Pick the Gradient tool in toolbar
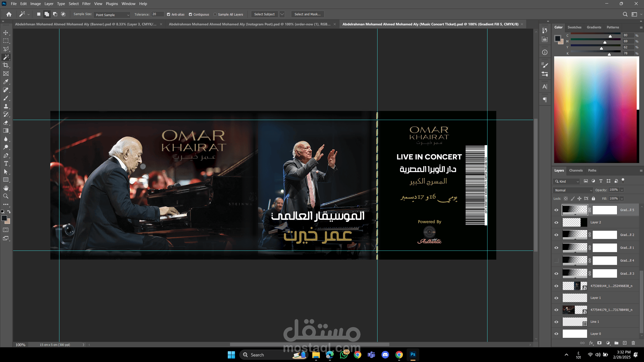Screen dimensions: 644x362 (x=6, y=131)
